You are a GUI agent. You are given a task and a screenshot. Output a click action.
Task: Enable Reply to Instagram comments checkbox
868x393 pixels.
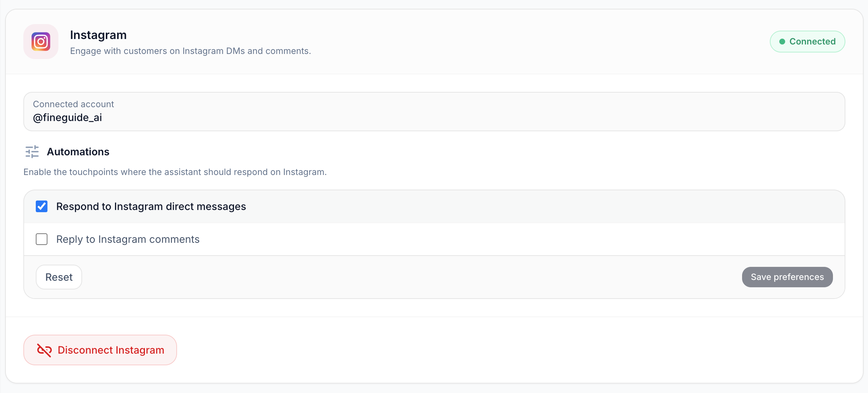tap(42, 239)
